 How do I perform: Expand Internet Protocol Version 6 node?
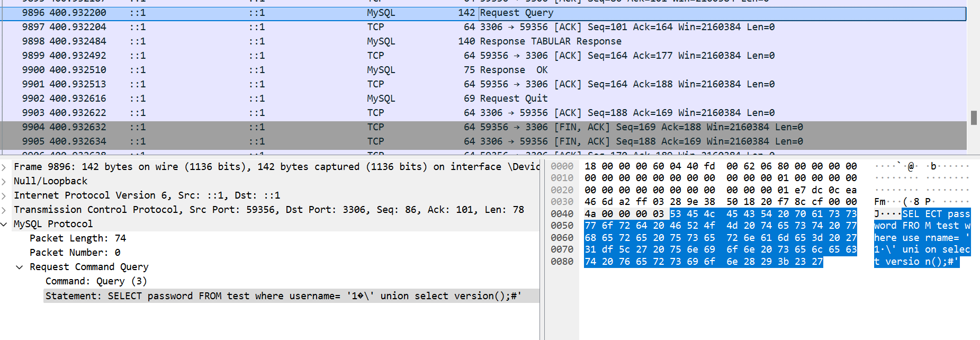(4, 196)
